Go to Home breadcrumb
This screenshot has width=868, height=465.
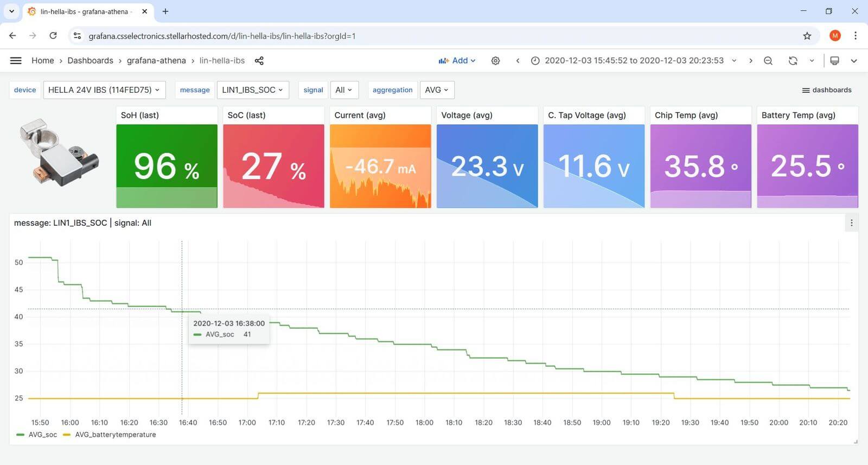(x=42, y=61)
